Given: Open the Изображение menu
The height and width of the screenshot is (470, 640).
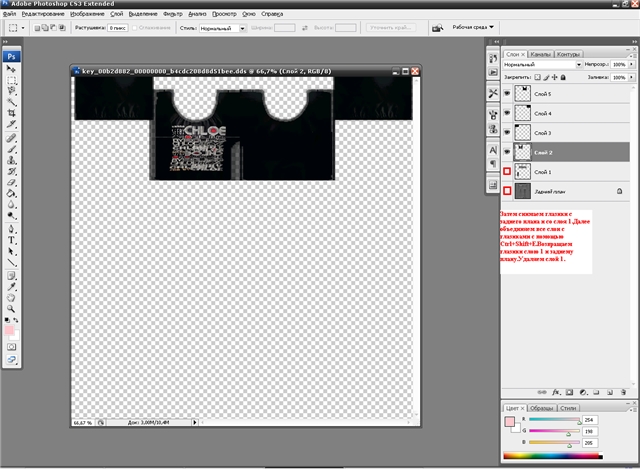Looking at the screenshot, I should (87, 14).
